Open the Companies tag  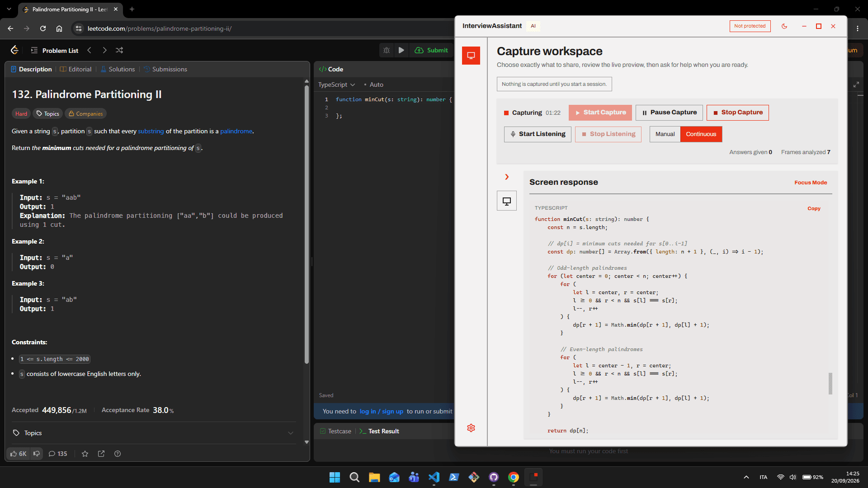tap(85, 114)
